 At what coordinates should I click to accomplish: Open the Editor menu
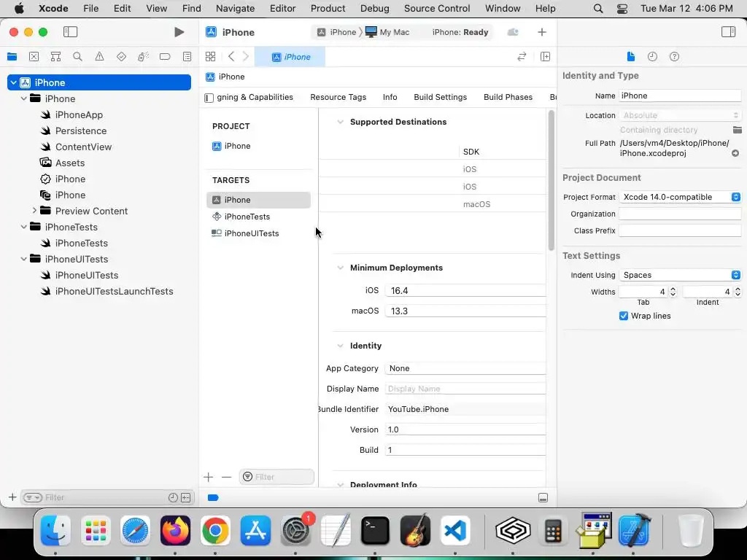(282, 9)
